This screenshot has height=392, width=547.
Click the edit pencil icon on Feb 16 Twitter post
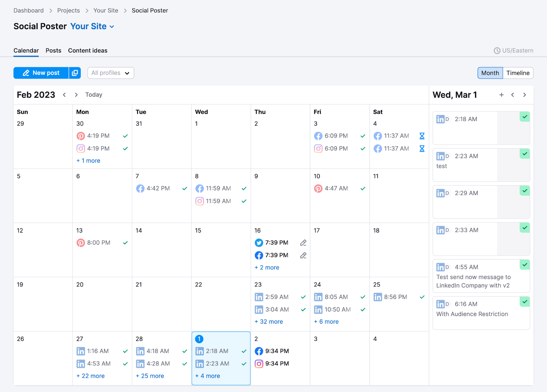click(303, 242)
